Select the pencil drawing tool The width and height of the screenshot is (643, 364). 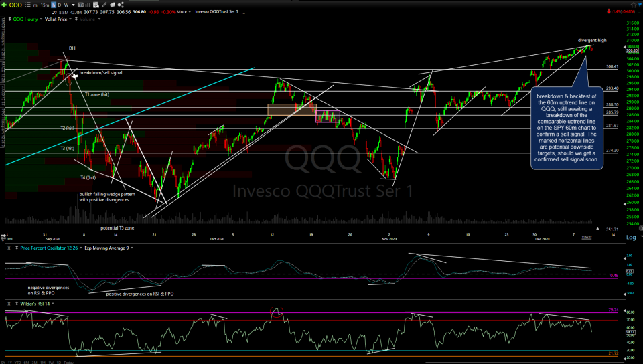[104, 5]
